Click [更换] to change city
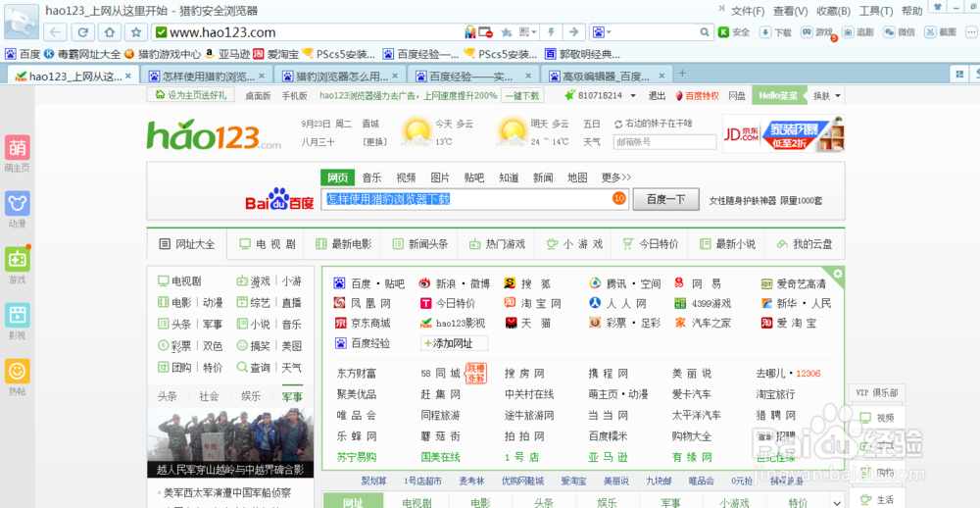This screenshot has width=980, height=508. (374, 142)
